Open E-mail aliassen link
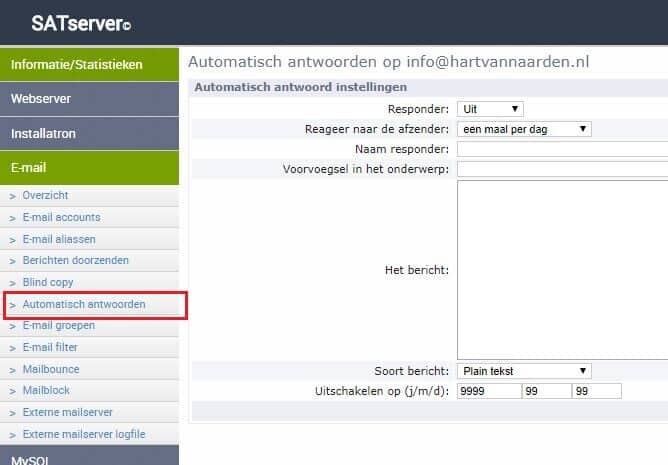 coord(59,239)
